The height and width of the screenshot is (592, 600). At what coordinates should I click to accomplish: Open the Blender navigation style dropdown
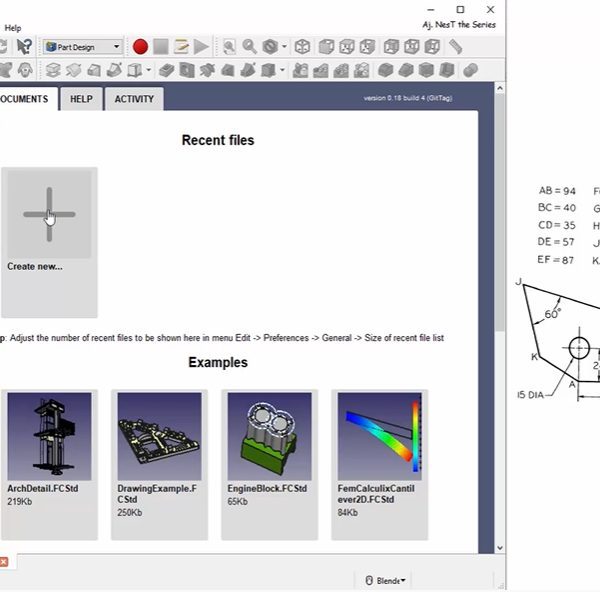click(x=385, y=580)
